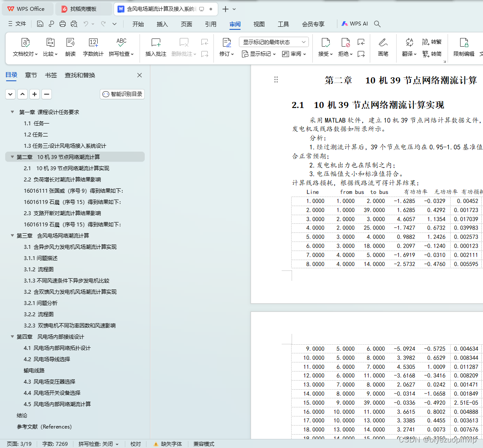
Task: Switch to the 章节 navigation tab
Action: click(31, 75)
